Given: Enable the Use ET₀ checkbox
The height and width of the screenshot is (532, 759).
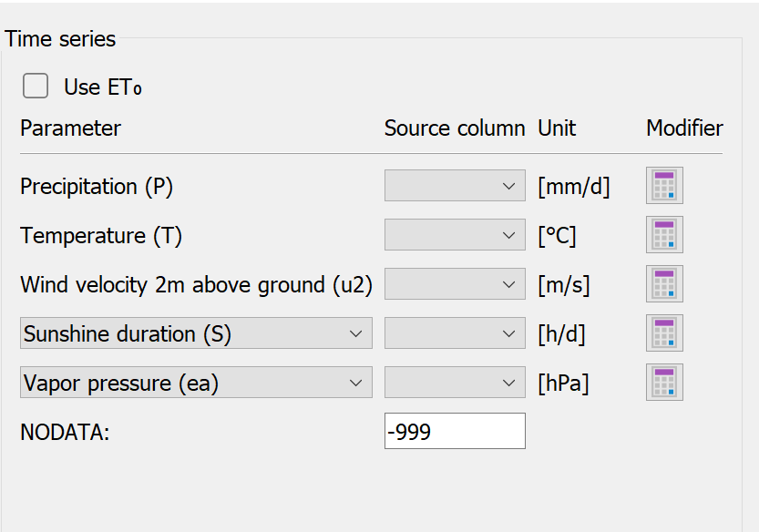Looking at the screenshot, I should [36, 86].
